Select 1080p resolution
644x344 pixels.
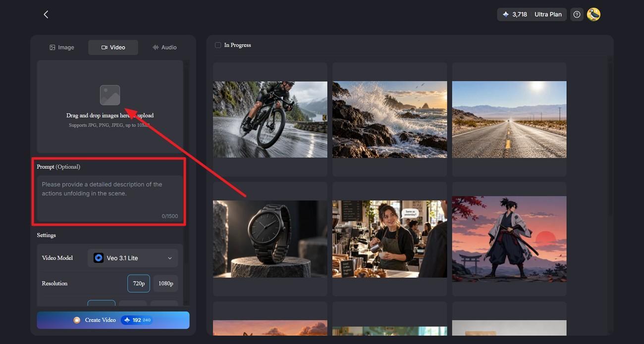click(165, 284)
